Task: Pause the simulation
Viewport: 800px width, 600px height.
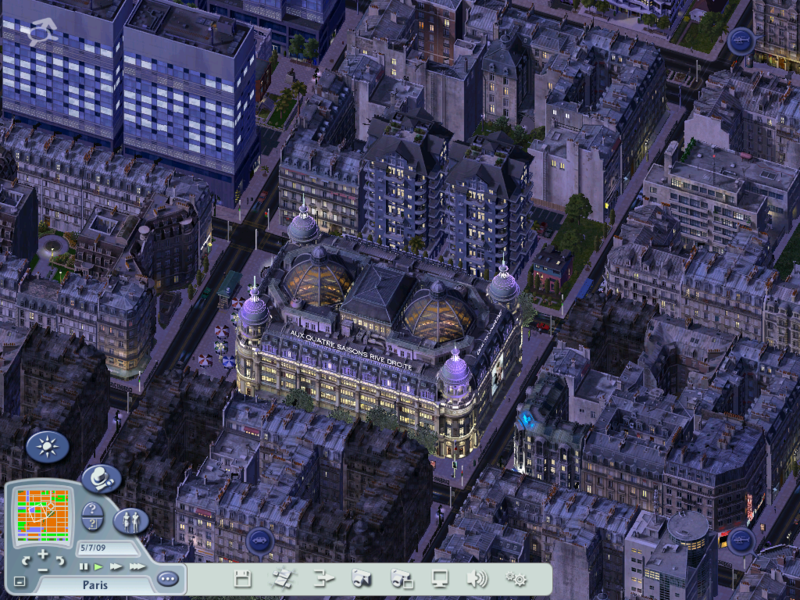Action: click(84, 567)
